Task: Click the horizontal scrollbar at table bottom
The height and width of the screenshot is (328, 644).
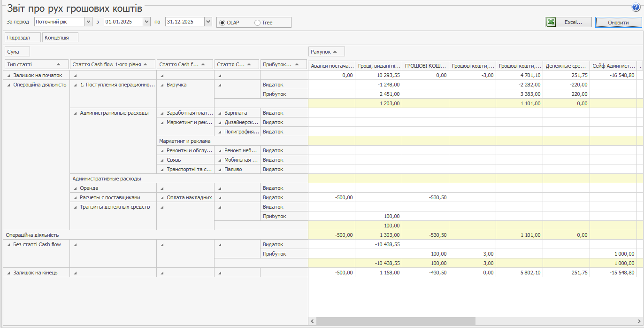Action: pos(396,321)
